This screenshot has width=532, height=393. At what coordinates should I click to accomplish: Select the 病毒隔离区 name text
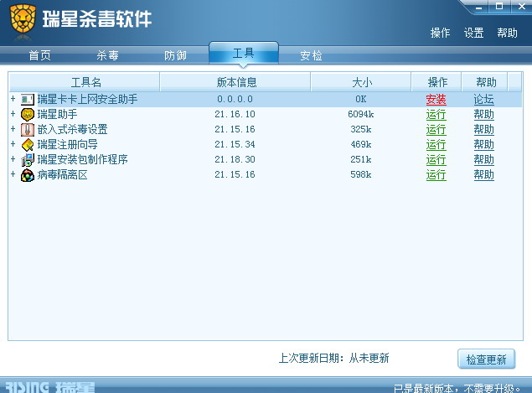[x=63, y=175]
